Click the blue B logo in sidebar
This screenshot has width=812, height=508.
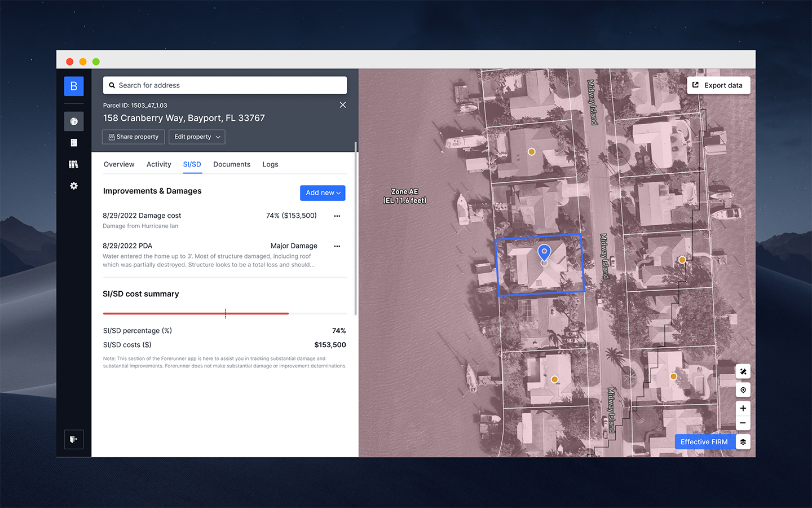pyautogui.click(x=74, y=86)
